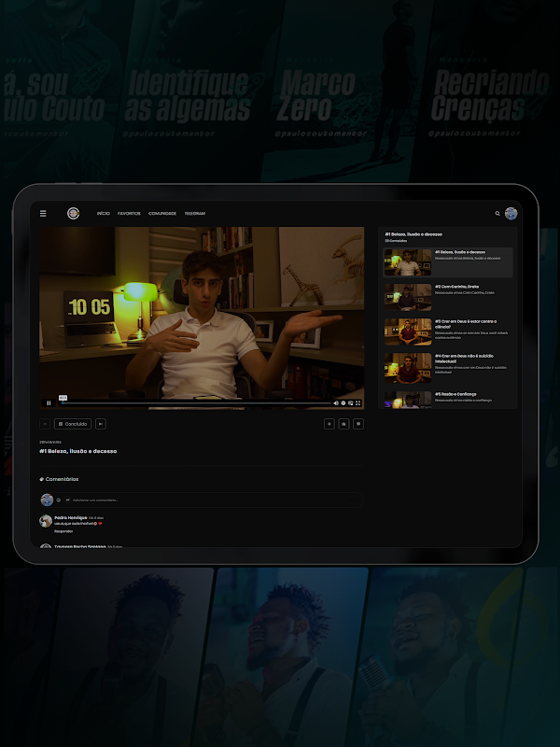560x747 pixels.
Task: Click Pedro Henrique's avatar
Action: pos(46,521)
